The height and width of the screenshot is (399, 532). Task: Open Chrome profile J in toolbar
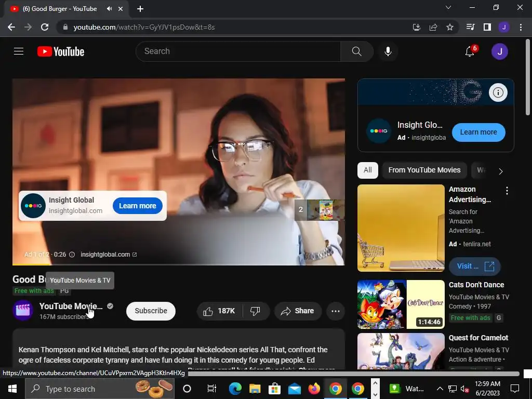(504, 27)
